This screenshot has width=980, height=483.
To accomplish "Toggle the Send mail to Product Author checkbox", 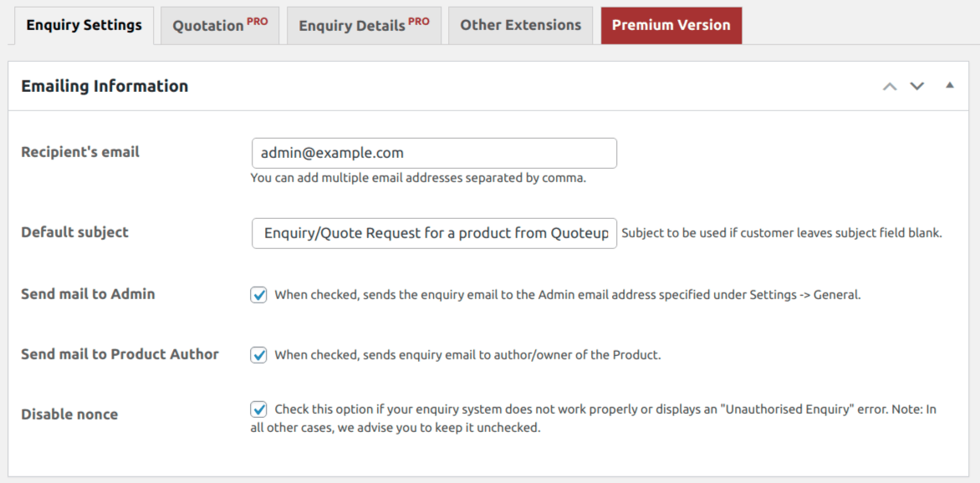I will click(x=259, y=354).
